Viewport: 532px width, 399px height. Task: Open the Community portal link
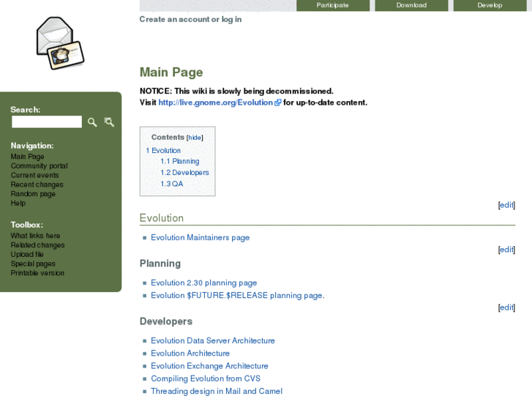(x=39, y=165)
